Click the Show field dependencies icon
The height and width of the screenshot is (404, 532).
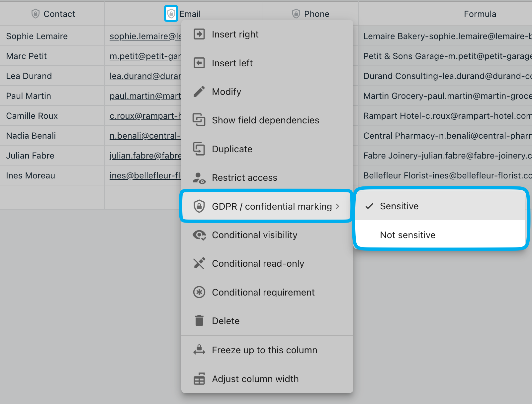click(199, 120)
